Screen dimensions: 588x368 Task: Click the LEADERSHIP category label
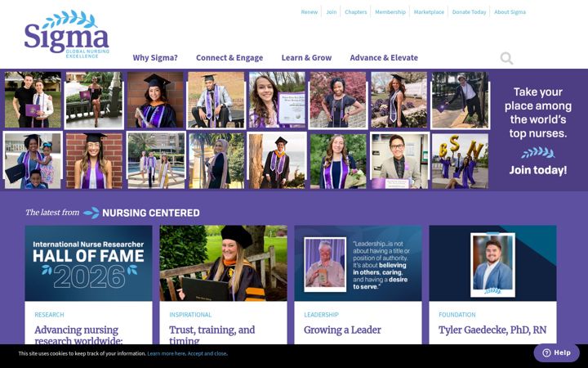pyautogui.click(x=322, y=315)
